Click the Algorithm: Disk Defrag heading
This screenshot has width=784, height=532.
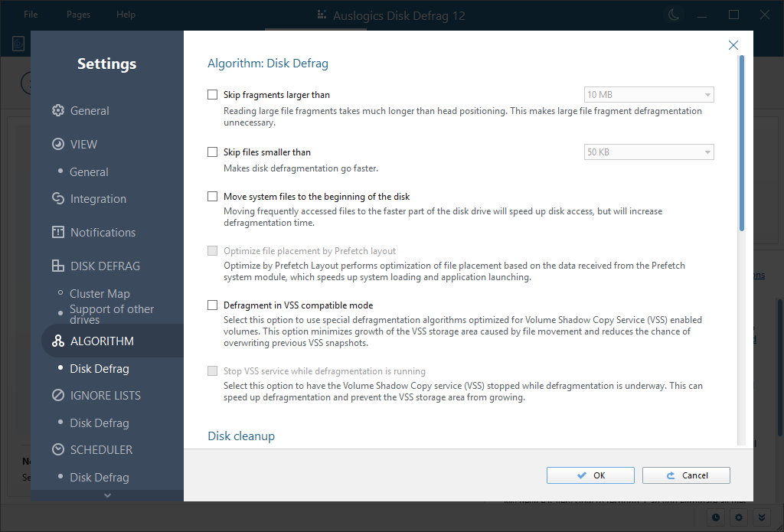268,64
